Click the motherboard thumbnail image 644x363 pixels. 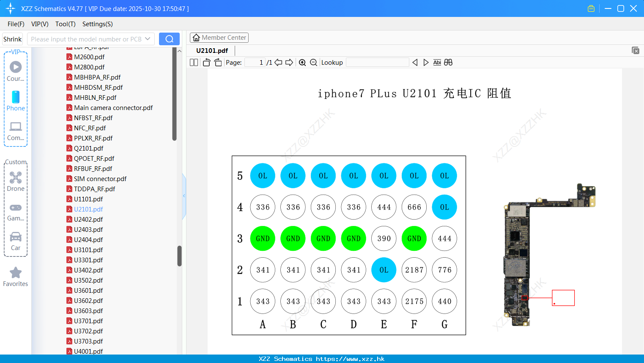[549, 255]
